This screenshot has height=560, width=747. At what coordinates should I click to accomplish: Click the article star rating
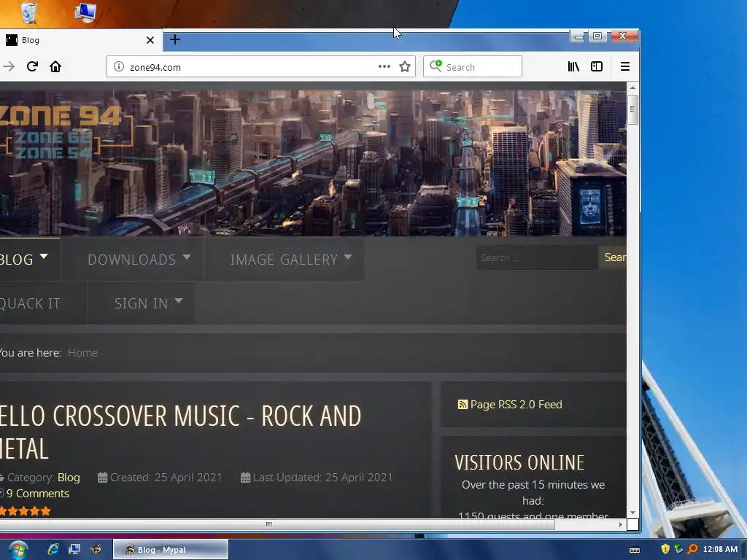pos(26,511)
